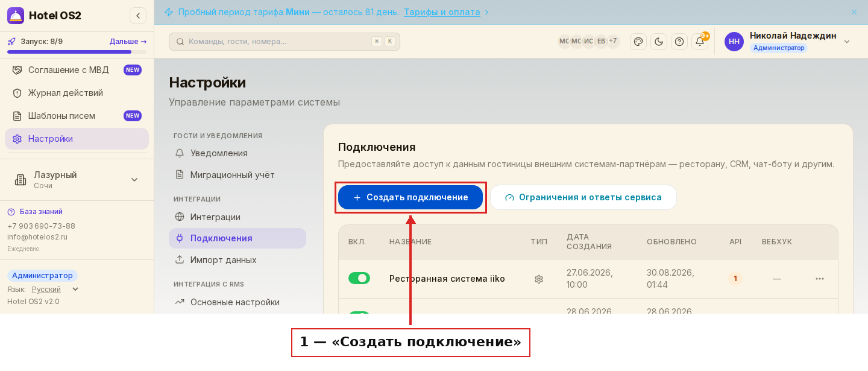Click the Создать подключение button
The width and height of the screenshot is (868, 371).
[410, 197]
